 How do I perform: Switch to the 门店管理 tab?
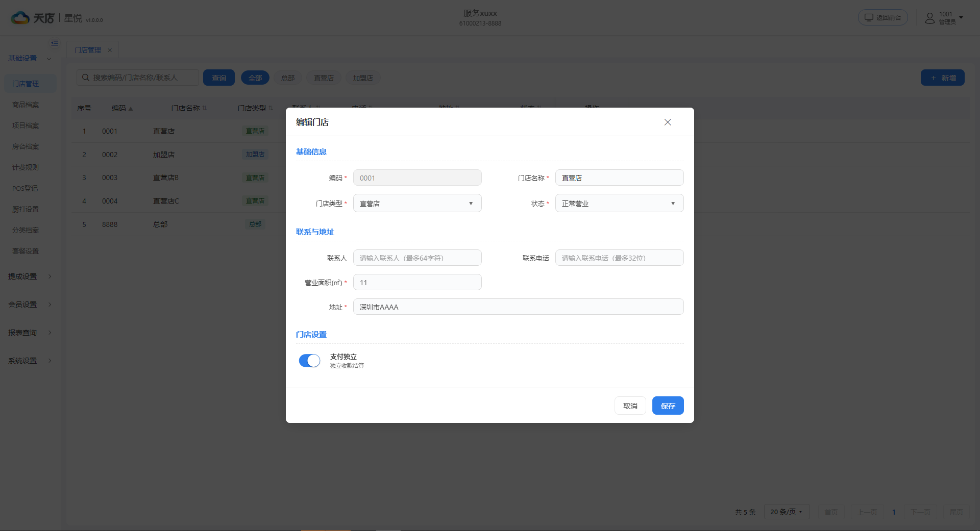[88, 50]
